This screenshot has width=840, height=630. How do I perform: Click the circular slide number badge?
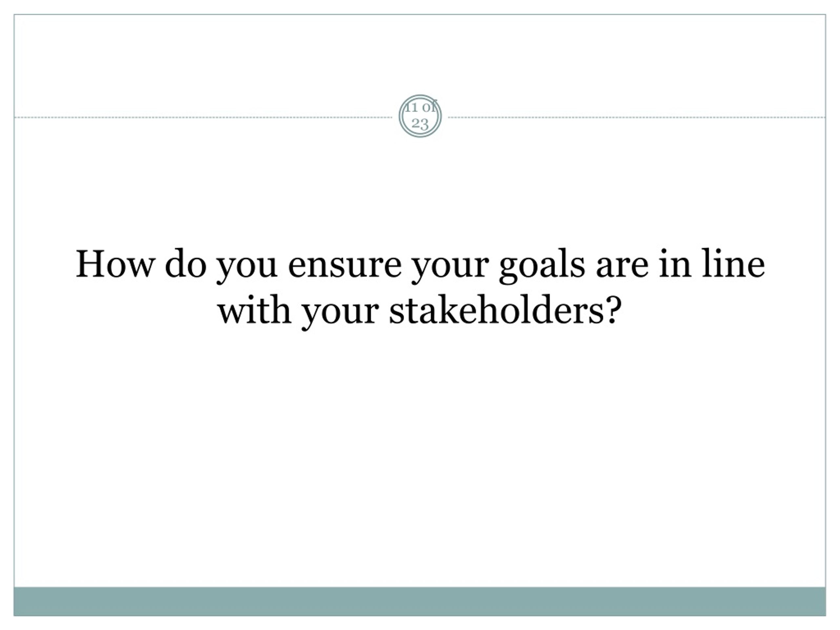pyautogui.click(x=420, y=116)
